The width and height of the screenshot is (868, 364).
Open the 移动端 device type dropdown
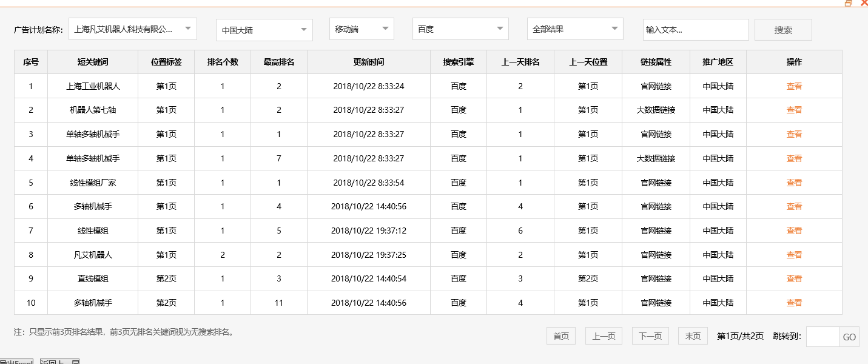pos(362,29)
